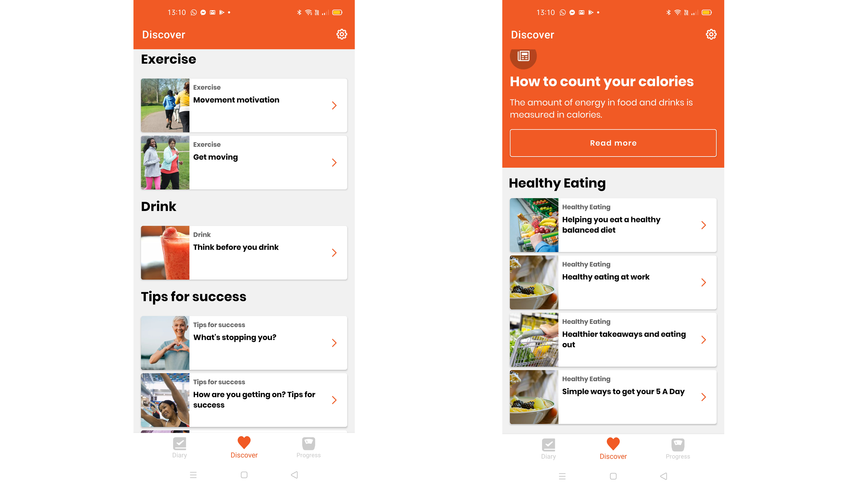Toggle Helping you eat a healthy balanced diet
The width and height of the screenshot is (868, 488).
613,225
